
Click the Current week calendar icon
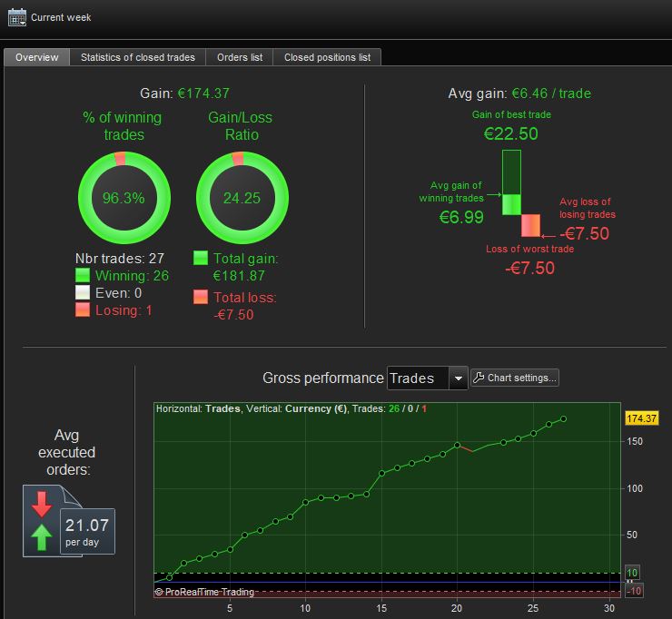(x=17, y=17)
